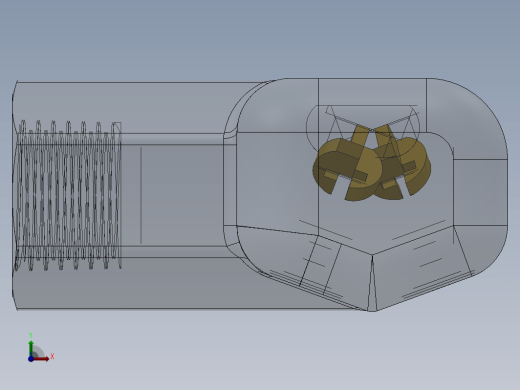The image size is (520, 390).
Task: Select the gold wedge-shaped component inside the housing
Action: (371, 163)
